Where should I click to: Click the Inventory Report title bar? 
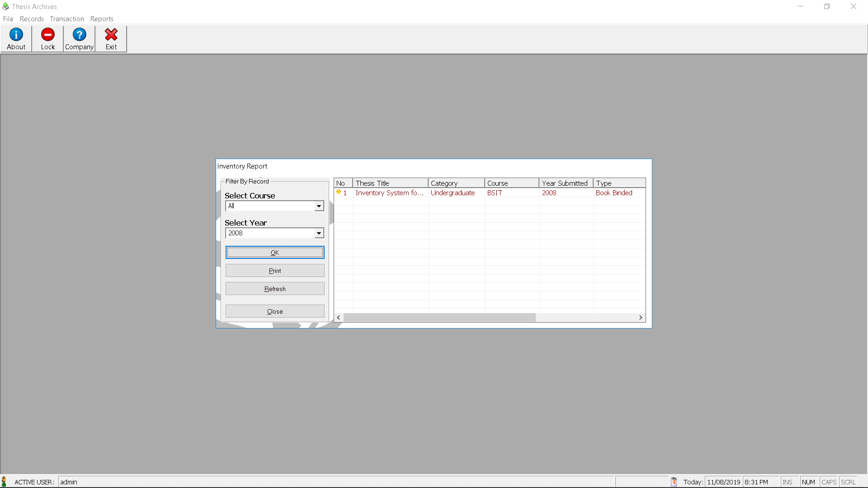click(434, 166)
